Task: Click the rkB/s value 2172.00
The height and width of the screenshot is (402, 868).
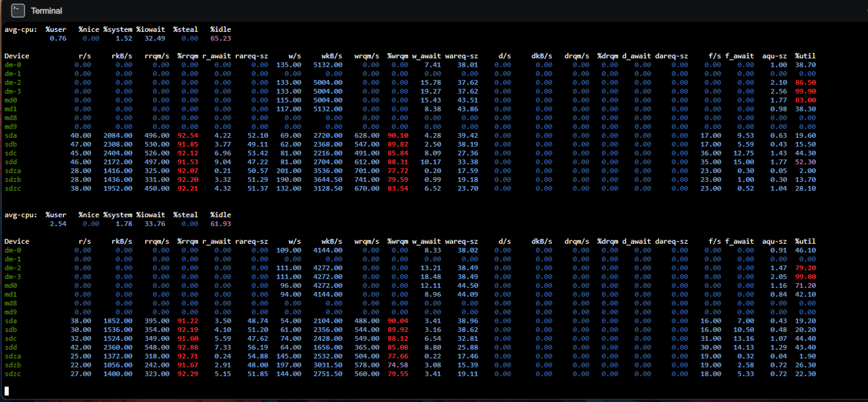Action: [x=119, y=162]
